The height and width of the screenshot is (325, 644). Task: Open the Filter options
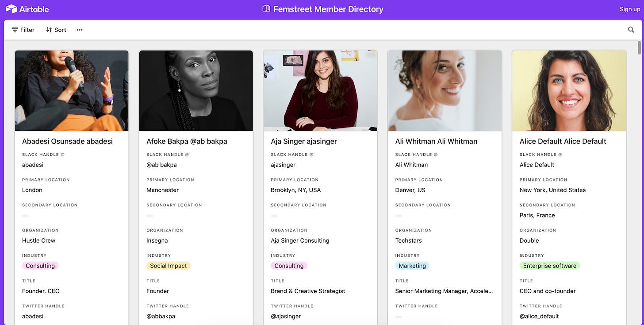[23, 30]
